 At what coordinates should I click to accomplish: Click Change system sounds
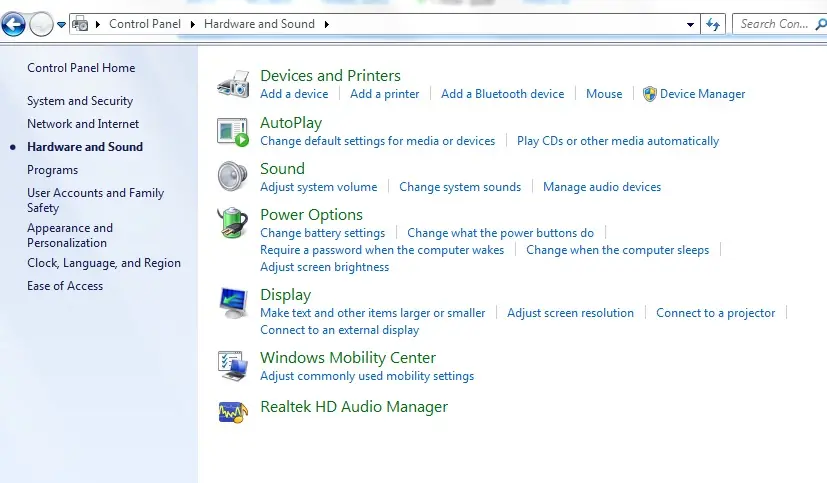460,187
